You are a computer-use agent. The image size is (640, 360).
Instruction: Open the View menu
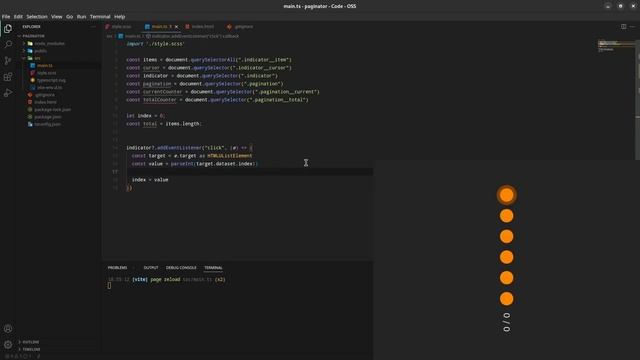57,17
